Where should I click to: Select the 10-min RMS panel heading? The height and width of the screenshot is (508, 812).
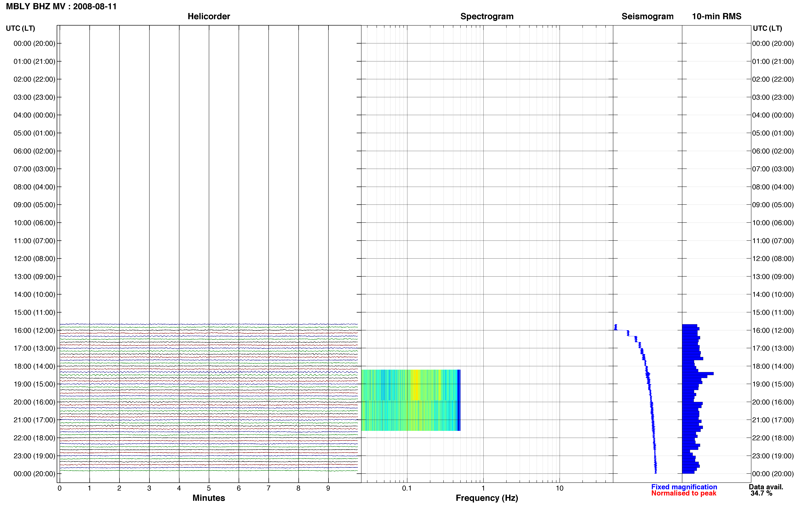click(717, 16)
